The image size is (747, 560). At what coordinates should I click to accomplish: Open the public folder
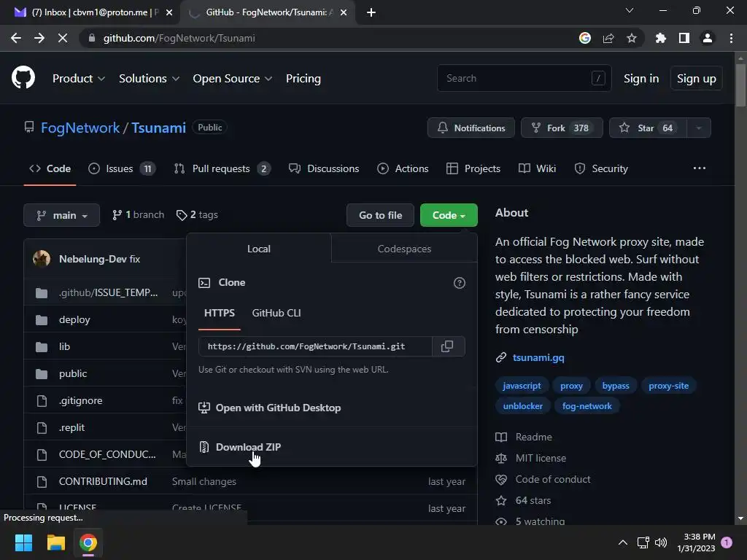coord(73,374)
